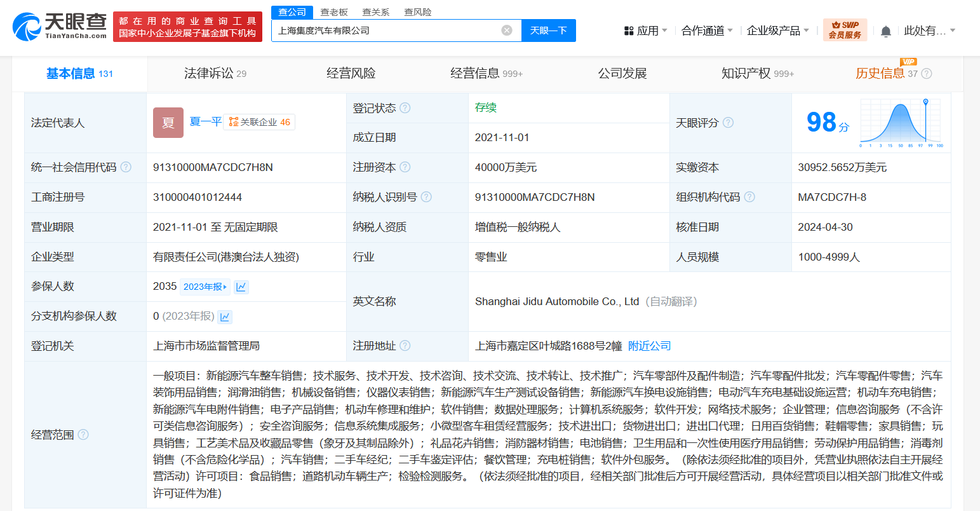The image size is (980, 511).
Task: Clear the search box with X icon
Action: tap(507, 31)
